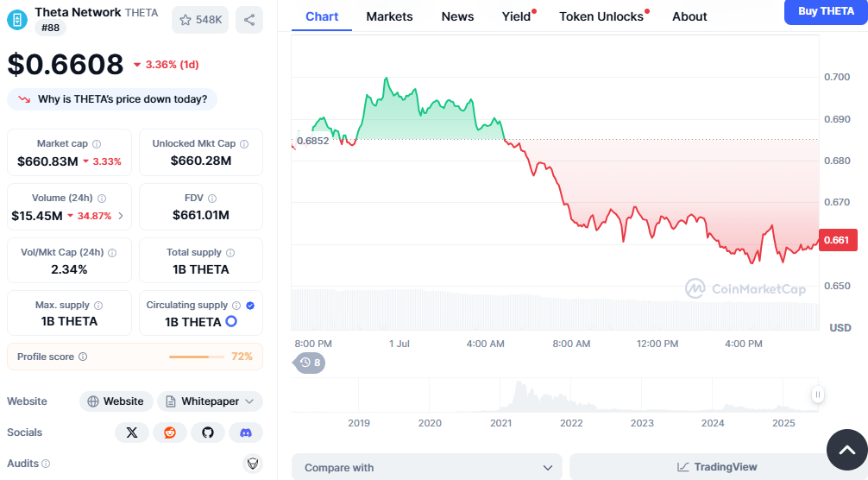This screenshot has width=868, height=480.
Task: Click 2021 on the historical range timeline
Action: click(x=501, y=423)
